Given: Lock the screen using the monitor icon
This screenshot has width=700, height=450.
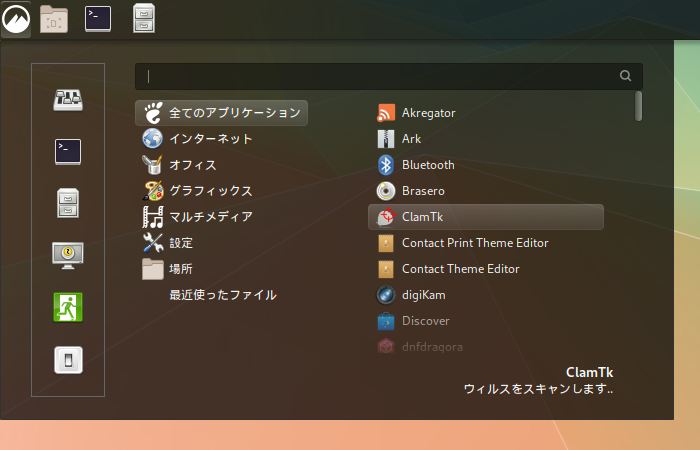Looking at the screenshot, I should coord(68,255).
